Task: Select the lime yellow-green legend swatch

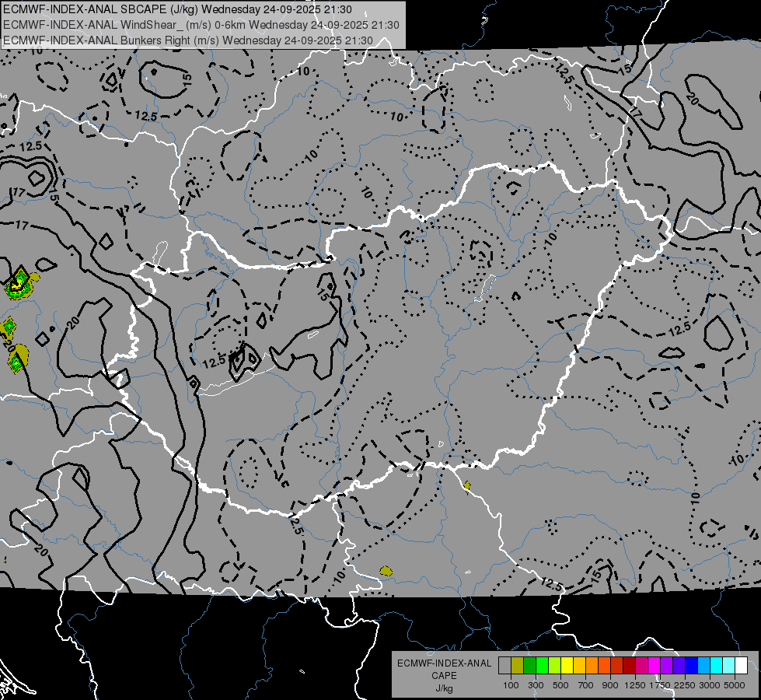Action: [554, 666]
